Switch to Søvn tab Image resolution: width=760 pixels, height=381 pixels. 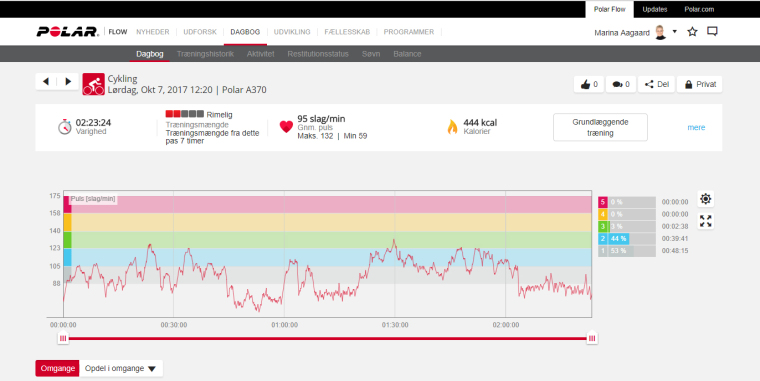[371, 54]
